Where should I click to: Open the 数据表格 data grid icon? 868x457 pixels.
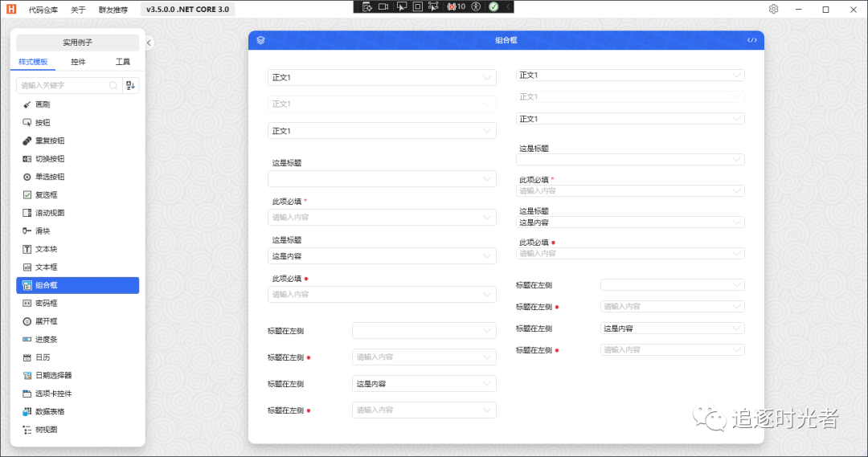[27, 412]
